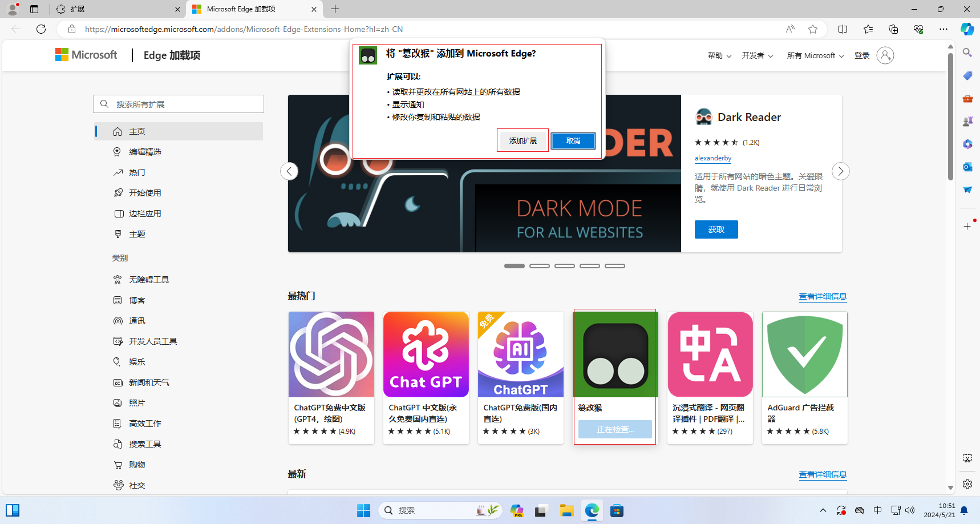This screenshot has width=980, height=524.
Task: Open the sidebar Shopping tag icon
Action: pyautogui.click(x=967, y=75)
